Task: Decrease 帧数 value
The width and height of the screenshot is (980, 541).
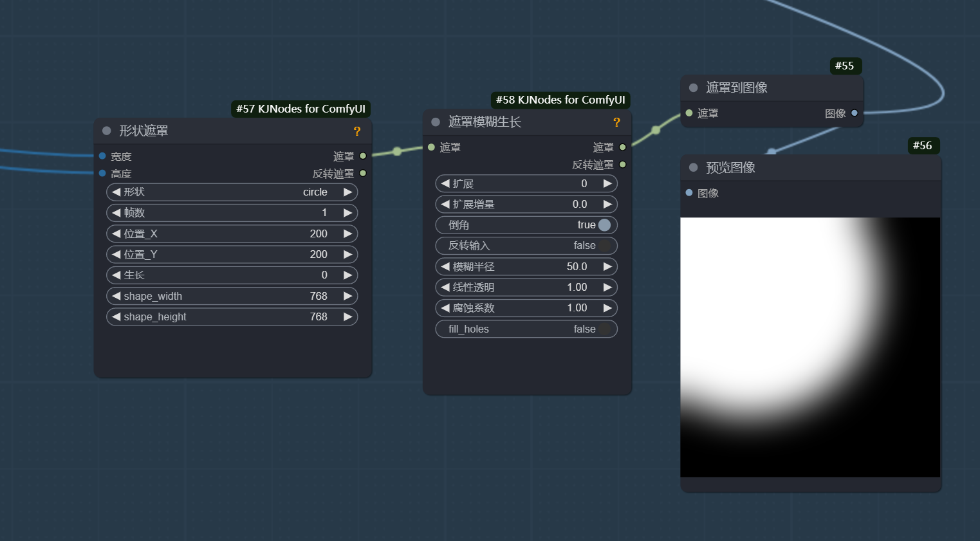Action: tap(116, 212)
